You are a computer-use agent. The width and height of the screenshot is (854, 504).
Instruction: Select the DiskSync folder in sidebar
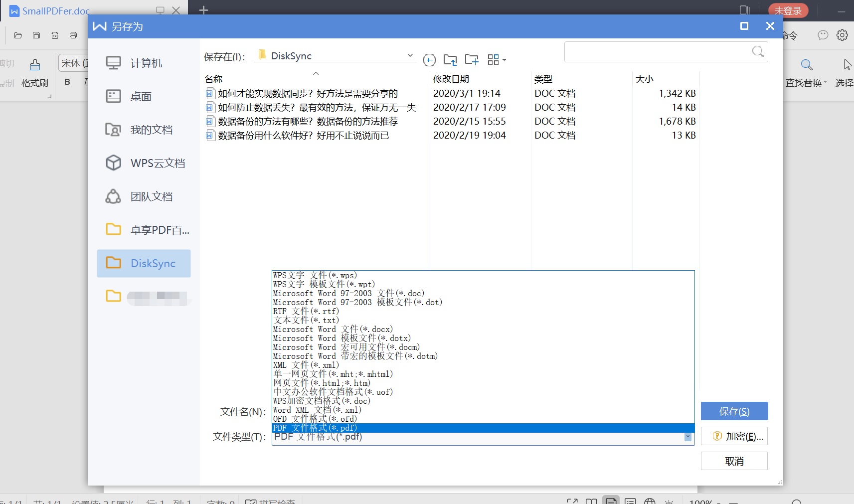[x=144, y=263]
